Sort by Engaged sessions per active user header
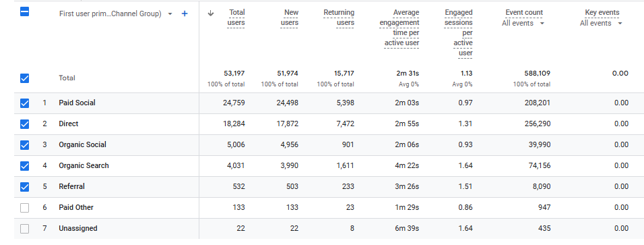The image size is (644, 245). pos(458,32)
